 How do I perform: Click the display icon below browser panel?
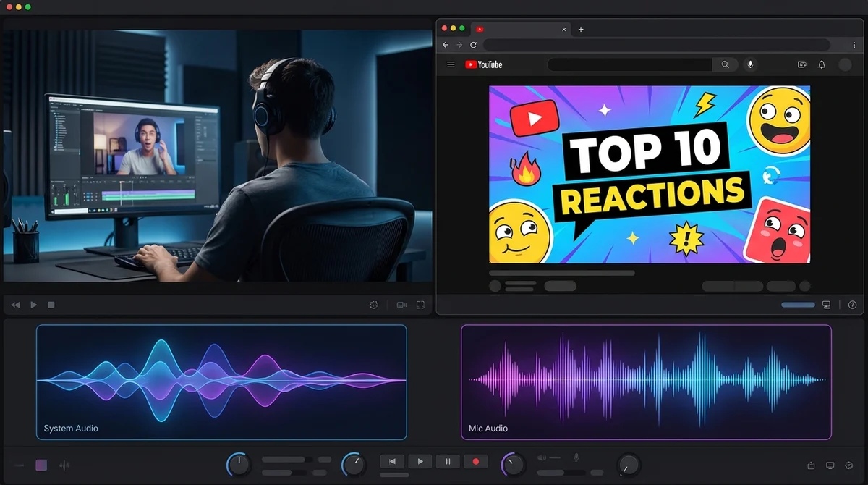tap(826, 305)
